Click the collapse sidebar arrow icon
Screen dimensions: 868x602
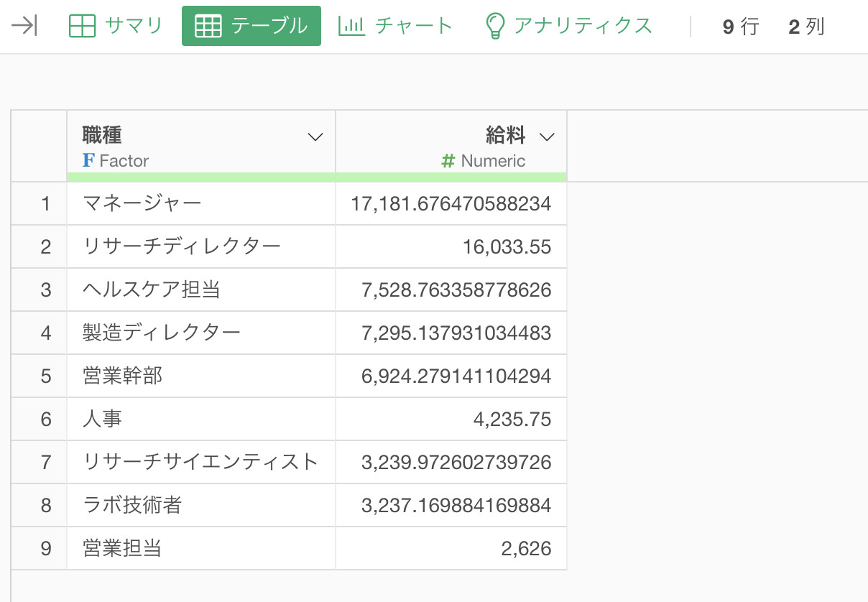point(24,27)
